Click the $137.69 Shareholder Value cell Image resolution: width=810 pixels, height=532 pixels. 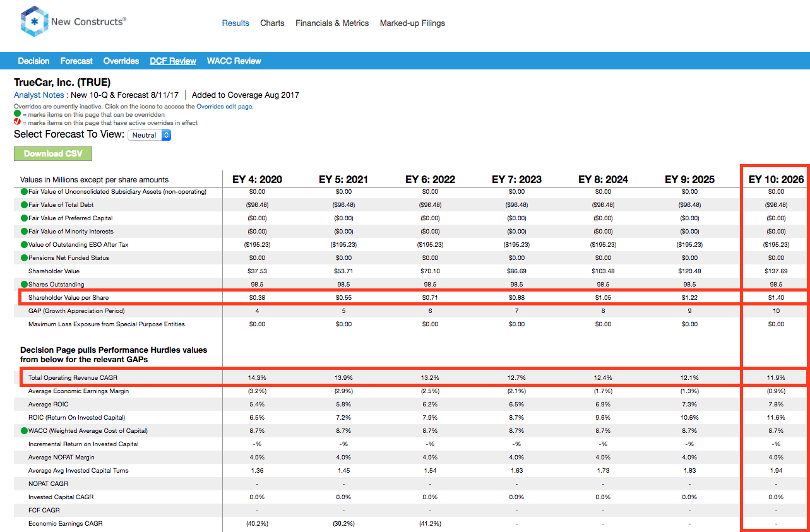pyautogui.click(x=776, y=271)
